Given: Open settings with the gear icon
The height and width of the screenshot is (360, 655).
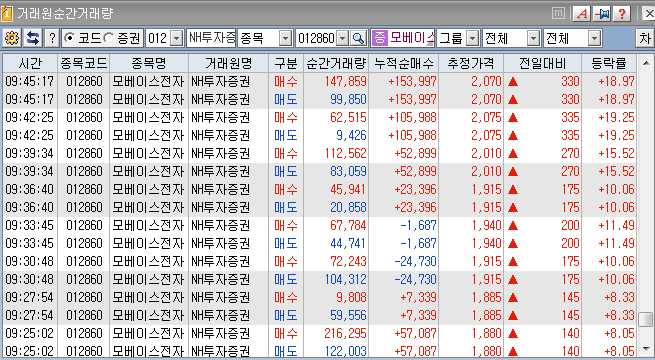Looking at the screenshot, I should [12, 38].
